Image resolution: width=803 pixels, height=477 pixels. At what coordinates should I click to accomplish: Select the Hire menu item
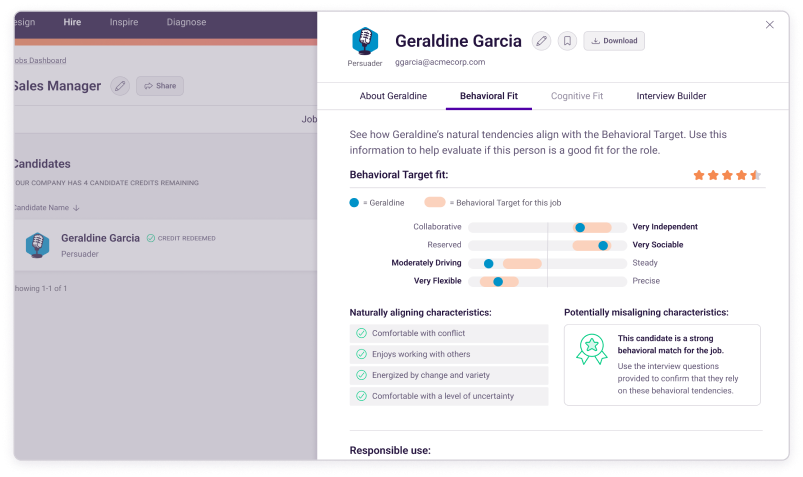[72, 22]
